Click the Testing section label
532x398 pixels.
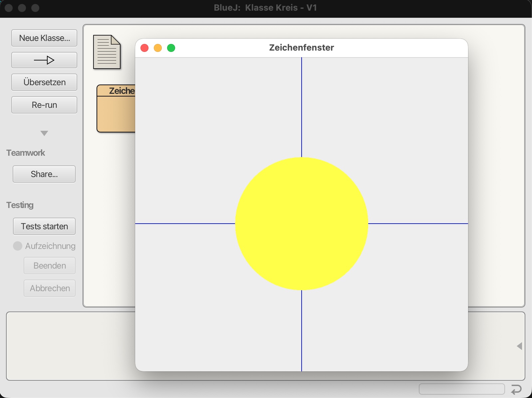pos(20,205)
